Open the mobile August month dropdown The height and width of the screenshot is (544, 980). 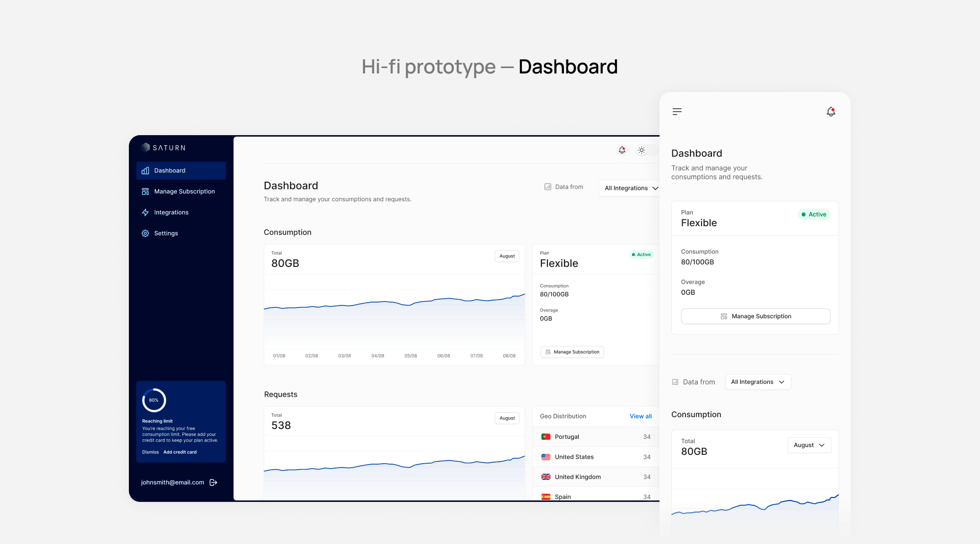(x=809, y=445)
